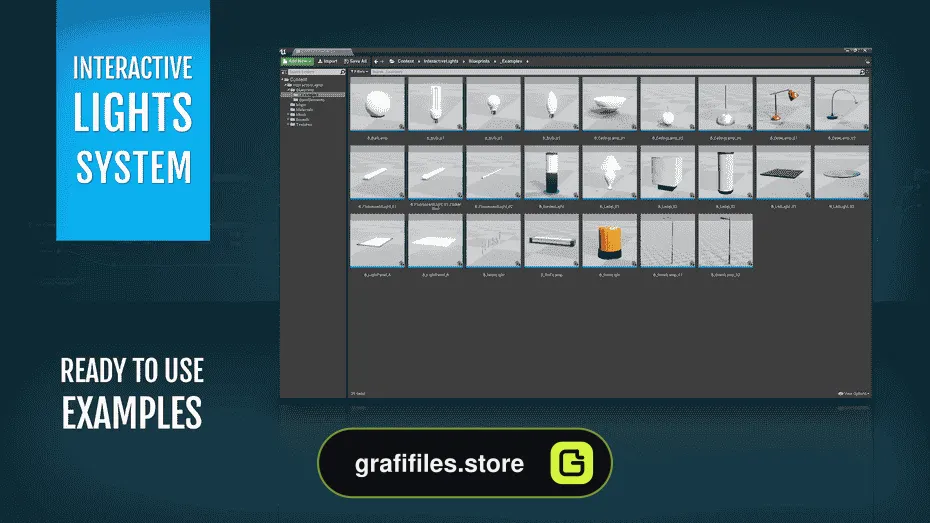
Task: Click the Content breadcrumb
Action: click(406, 61)
